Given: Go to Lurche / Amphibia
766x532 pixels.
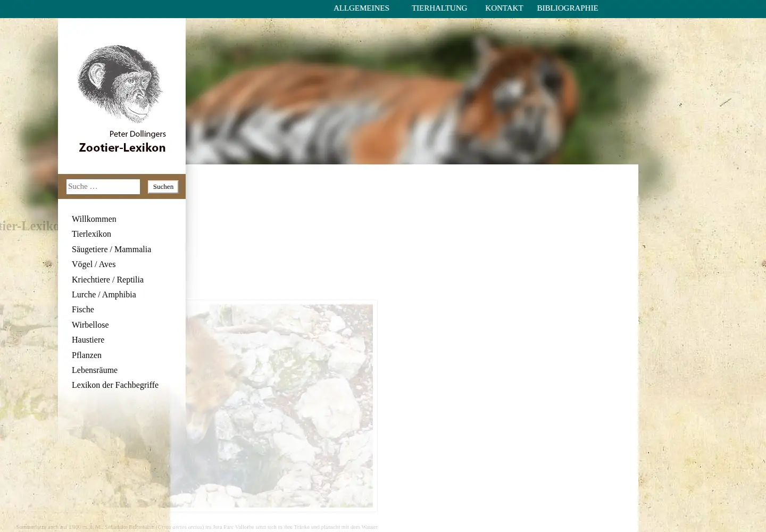Looking at the screenshot, I should click(104, 295).
